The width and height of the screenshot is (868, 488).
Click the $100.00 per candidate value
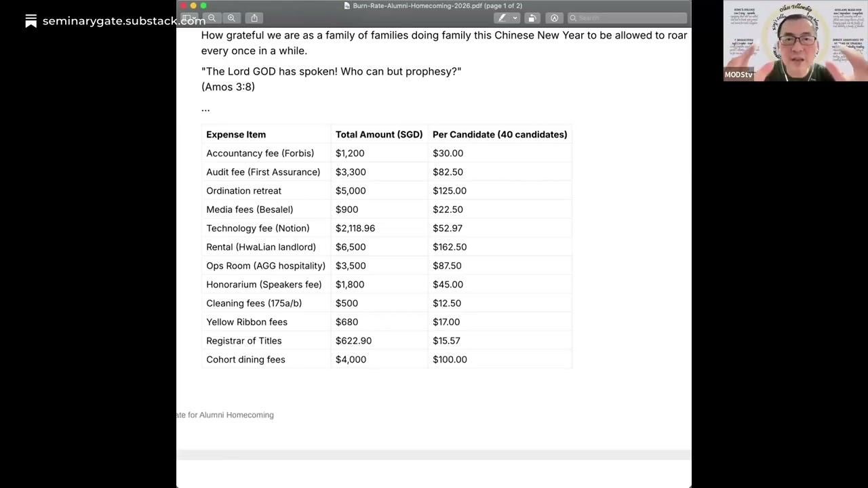(450, 359)
